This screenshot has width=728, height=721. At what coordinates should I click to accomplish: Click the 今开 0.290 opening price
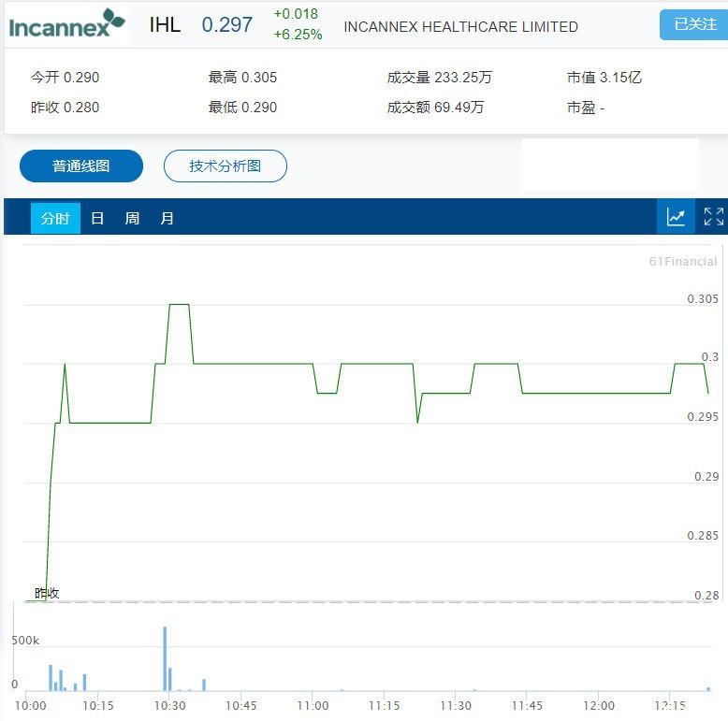(x=65, y=78)
